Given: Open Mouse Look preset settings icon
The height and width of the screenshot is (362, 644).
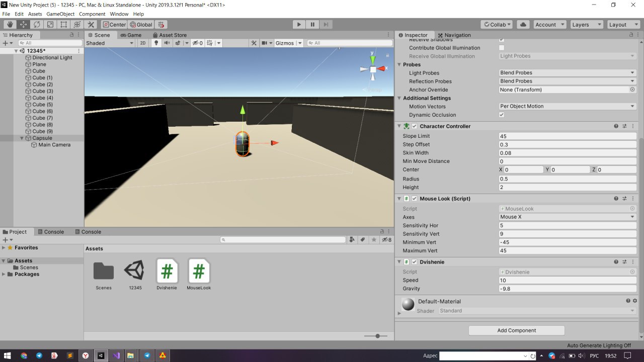Looking at the screenshot, I should [x=624, y=199].
